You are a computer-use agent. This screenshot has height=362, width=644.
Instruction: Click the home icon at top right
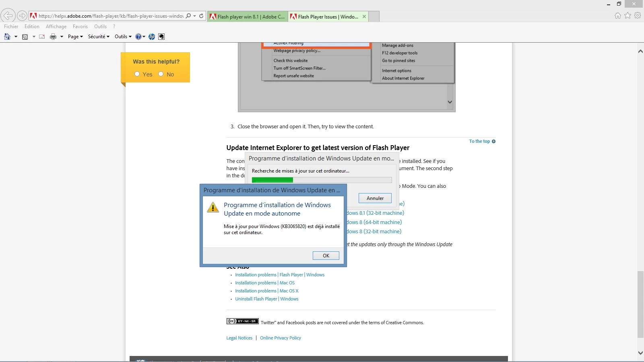tap(618, 16)
